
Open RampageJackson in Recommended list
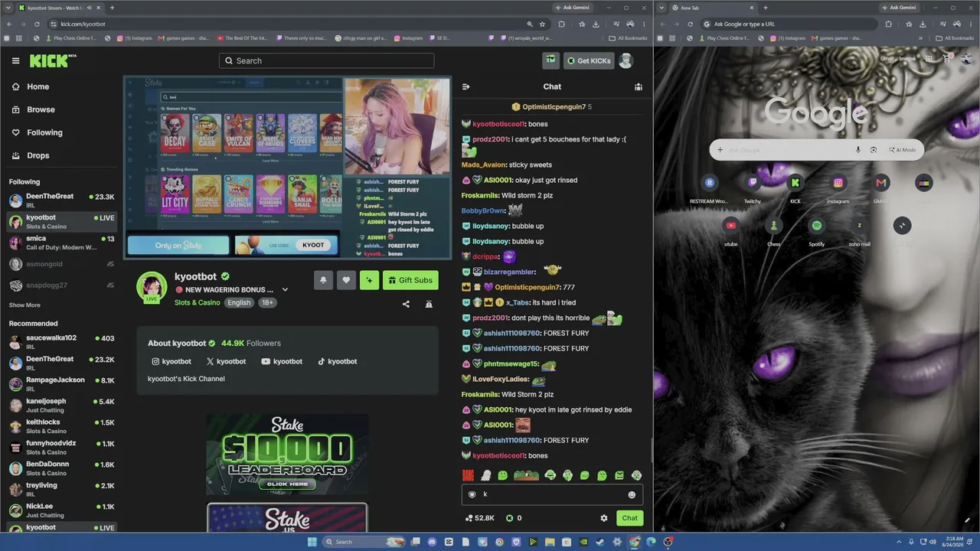click(61, 384)
